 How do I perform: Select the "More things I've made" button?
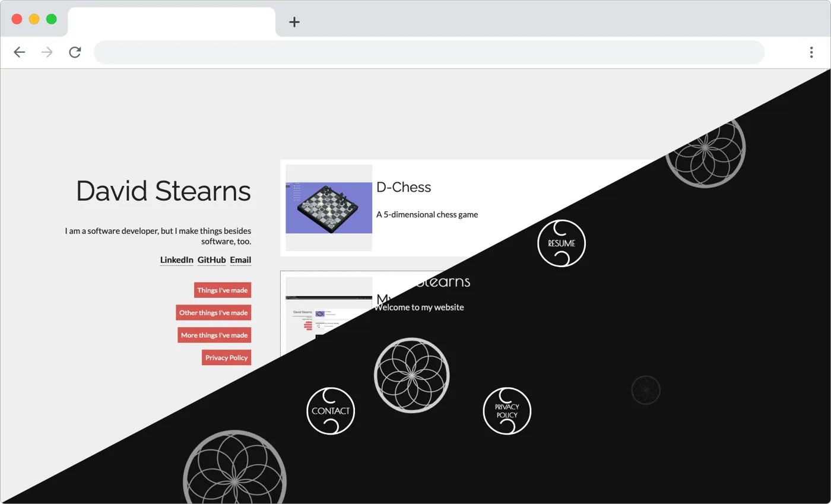tap(214, 335)
